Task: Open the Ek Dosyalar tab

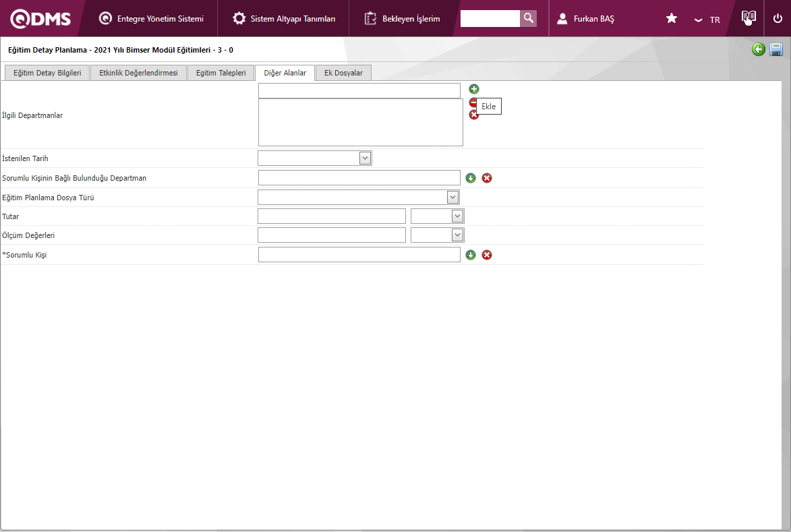Action: tap(343, 73)
